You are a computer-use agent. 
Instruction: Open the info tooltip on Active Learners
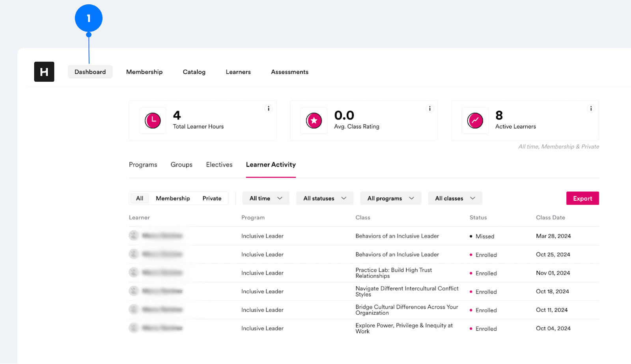pyautogui.click(x=591, y=108)
